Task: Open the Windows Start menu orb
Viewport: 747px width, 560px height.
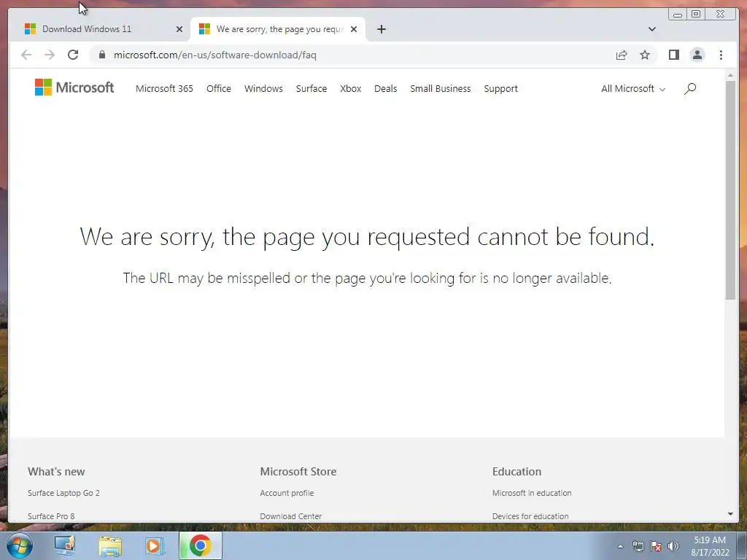Action: pyautogui.click(x=20, y=545)
